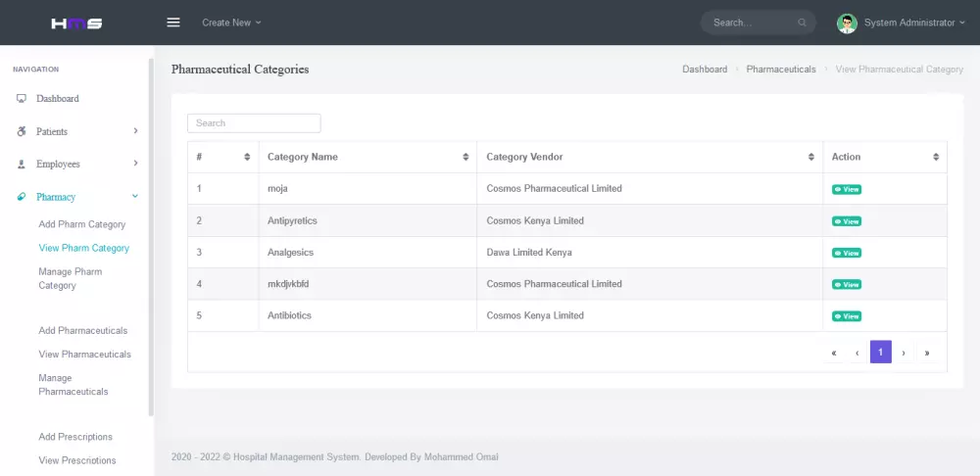Click the search magnifier icon
Screen dimensions: 980x476
pyautogui.click(x=803, y=23)
